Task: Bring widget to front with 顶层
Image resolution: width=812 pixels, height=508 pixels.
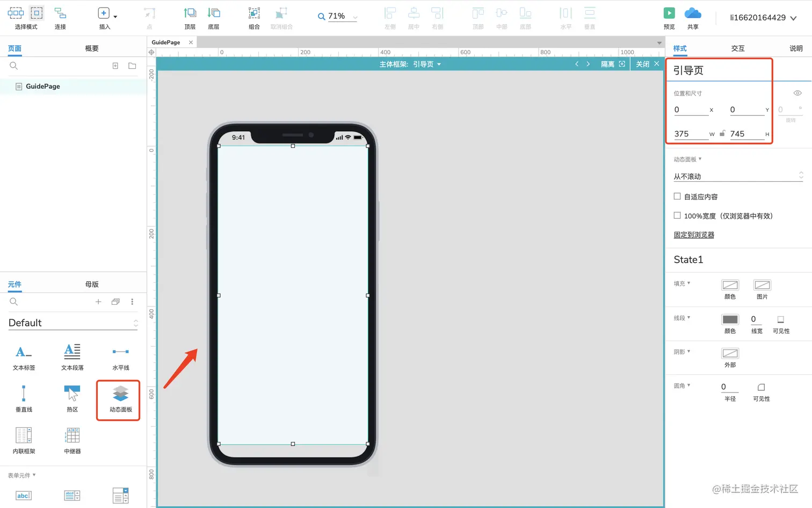Action: tap(190, 18)
